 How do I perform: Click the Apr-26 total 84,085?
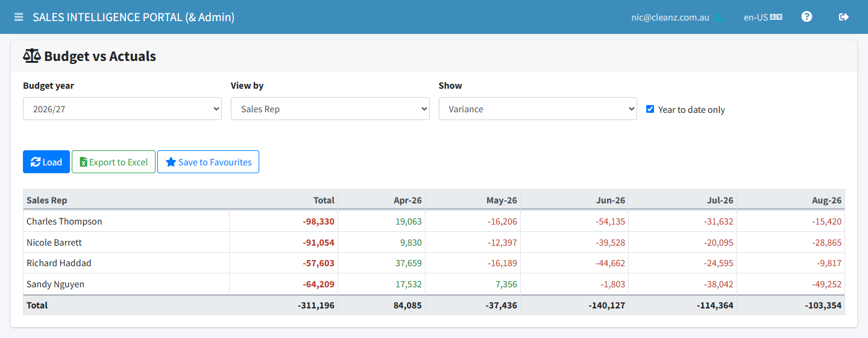pyautogui.click(x=407, y=305)
